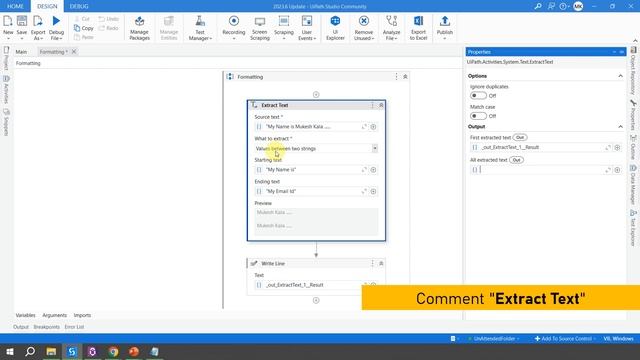Switch to the DEBUG ribbon tab
The image size is (640, 360).
[x=79, y=6]
